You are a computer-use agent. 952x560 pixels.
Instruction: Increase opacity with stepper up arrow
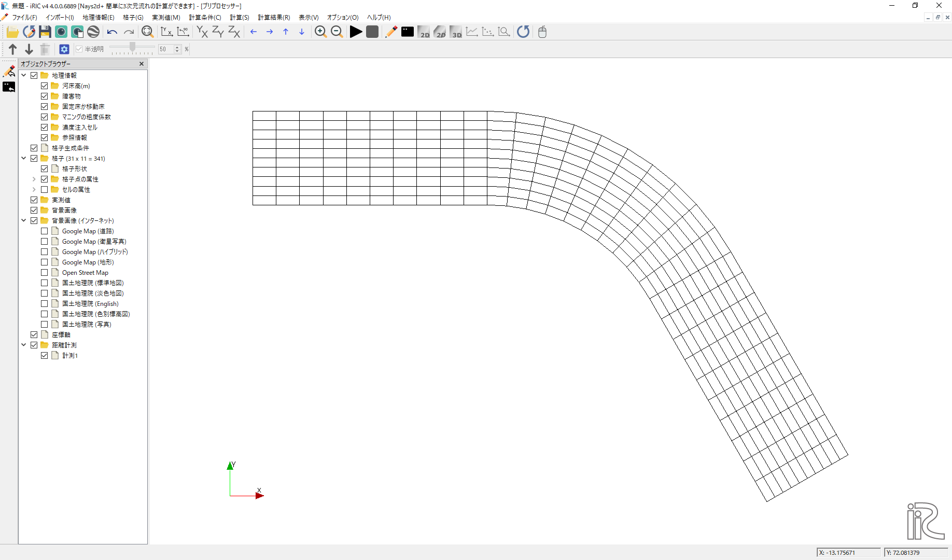point(177,47)
